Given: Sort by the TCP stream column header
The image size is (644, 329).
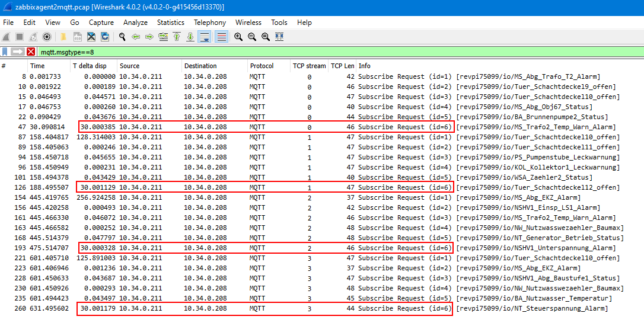Looking at the screenshot, I should tap(310, 66).
